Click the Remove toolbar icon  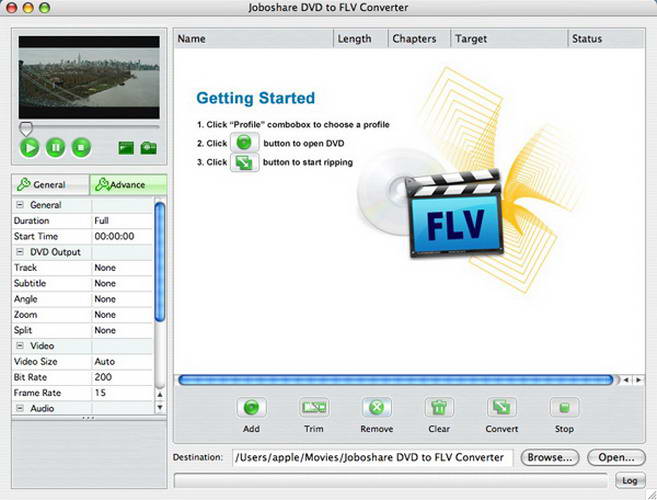coord(377,407)
